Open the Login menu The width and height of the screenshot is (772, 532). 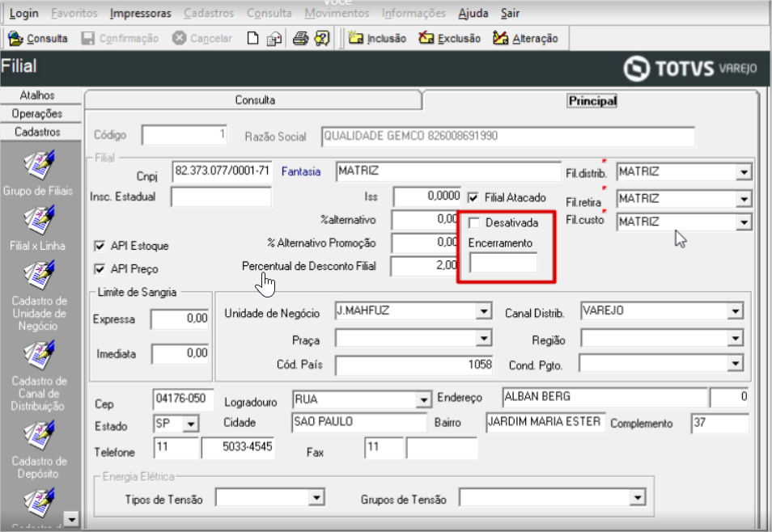tap(23, 13)
